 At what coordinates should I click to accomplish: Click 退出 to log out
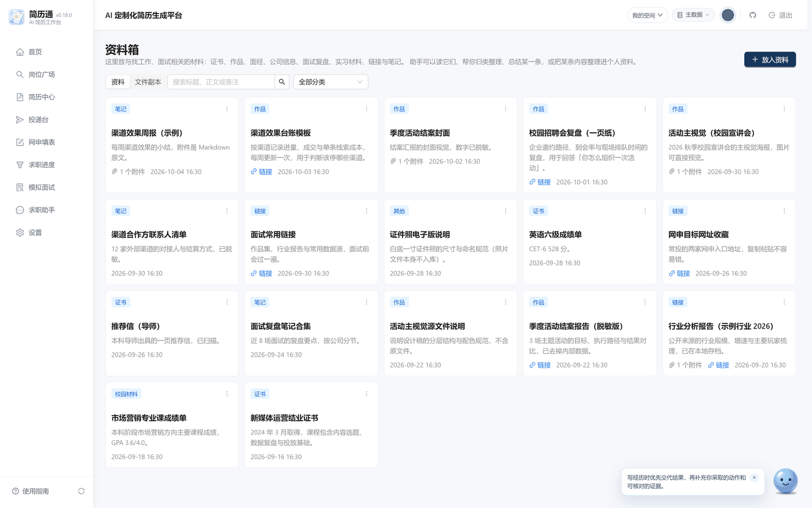[780, 15]
